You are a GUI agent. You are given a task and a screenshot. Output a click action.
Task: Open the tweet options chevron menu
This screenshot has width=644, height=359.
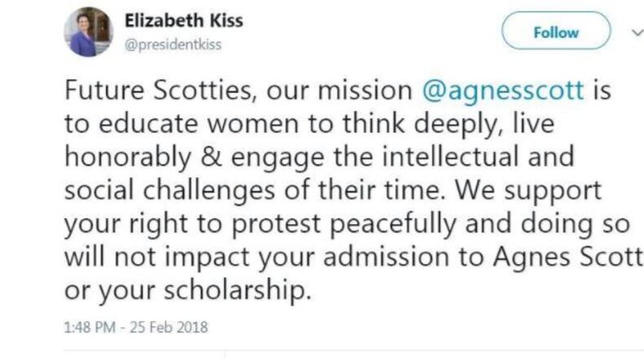(x=635, y=32)
